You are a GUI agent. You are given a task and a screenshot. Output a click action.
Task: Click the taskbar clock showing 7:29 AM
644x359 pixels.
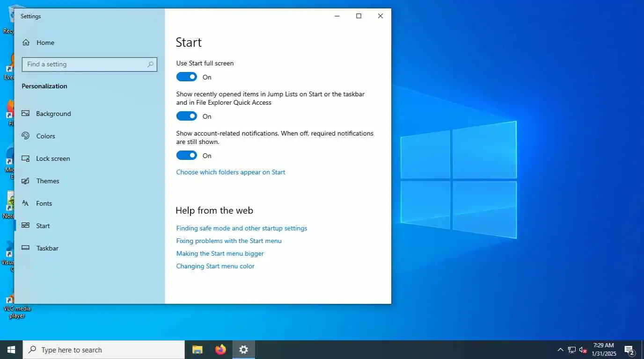click(x=603, y=350)
